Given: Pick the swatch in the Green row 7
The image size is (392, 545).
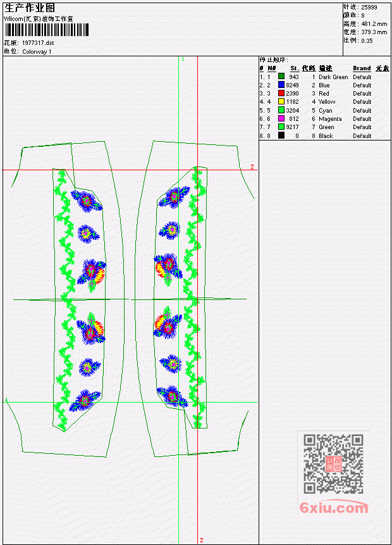Looking at the screenshot, I should coord(281,127).
